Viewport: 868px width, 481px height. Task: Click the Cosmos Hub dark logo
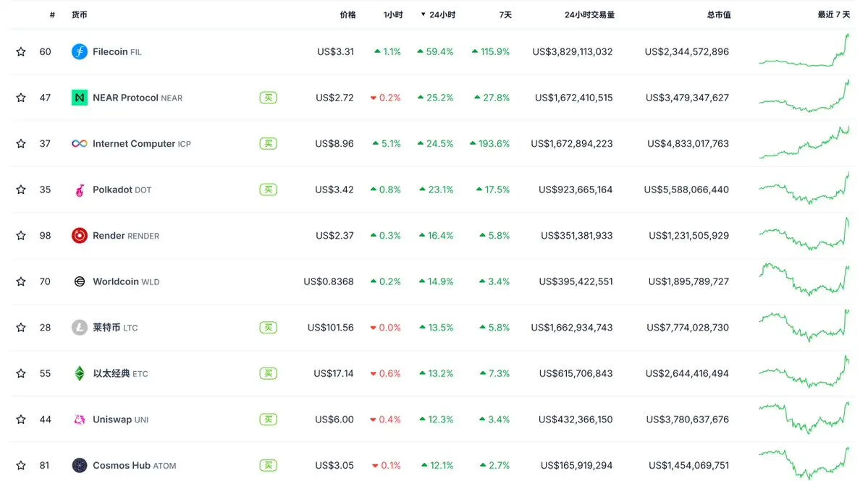(x=80, y=465)
